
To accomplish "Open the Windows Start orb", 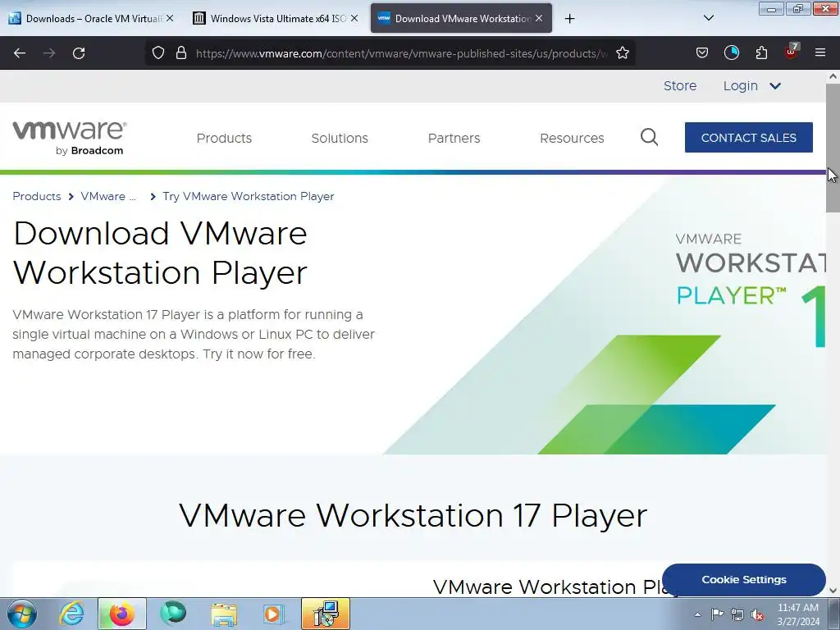I will 22,614.
